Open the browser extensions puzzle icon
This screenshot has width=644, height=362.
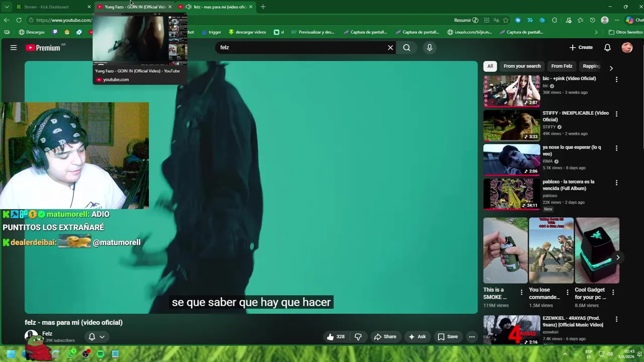[554, 20]
